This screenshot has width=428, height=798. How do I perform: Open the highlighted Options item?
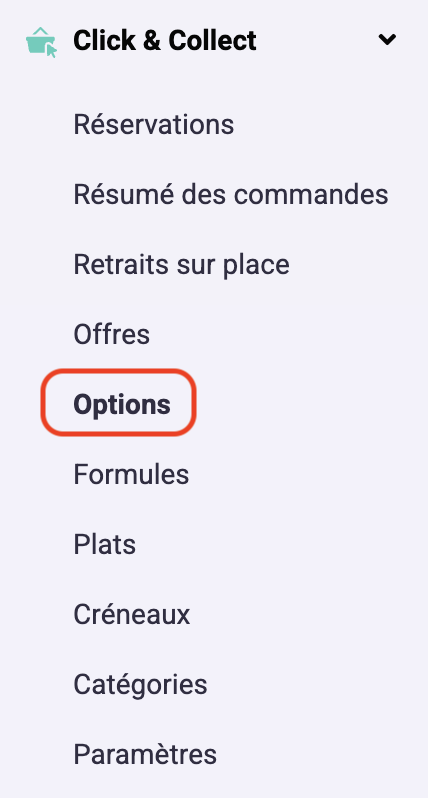[122, 405]
